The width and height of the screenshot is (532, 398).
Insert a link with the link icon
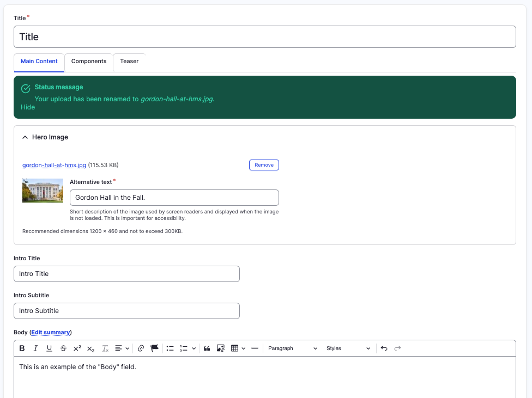(x=141, y=348)
